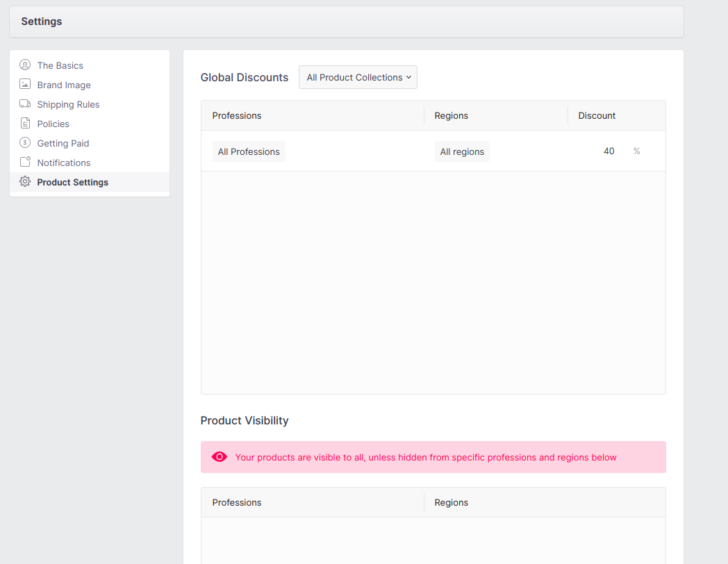This screenshot has width=728, height=564.
Task: Click the gear icon beside Product Settings
Action: tap(25, 182)
